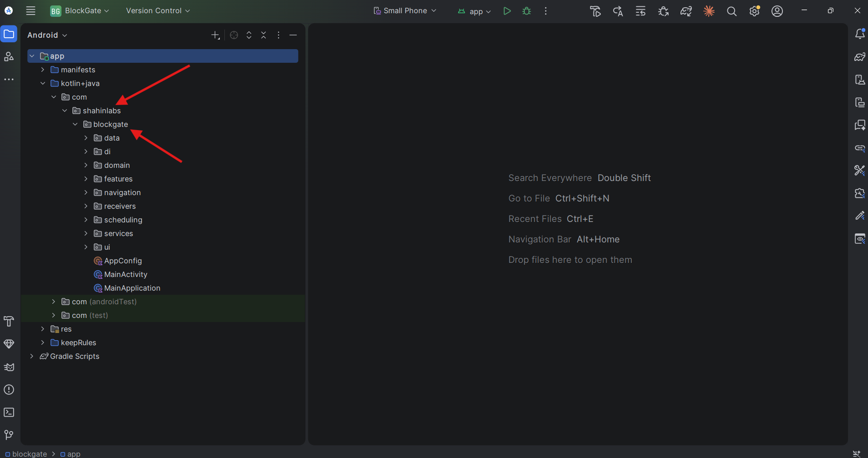The width and height of the screenshot is (868, 458).
Task: Open the Logcat tool window icon
Action: click(x=9, y=367)
